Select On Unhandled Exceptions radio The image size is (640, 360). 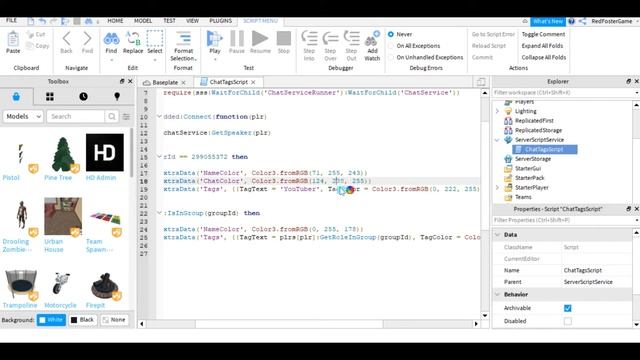pyautogui.click(x=391, y=58)
